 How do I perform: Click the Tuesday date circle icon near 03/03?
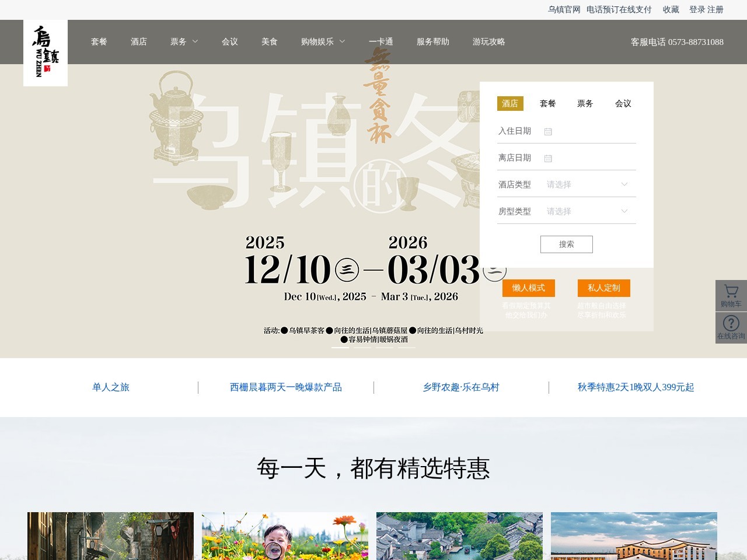494,272
